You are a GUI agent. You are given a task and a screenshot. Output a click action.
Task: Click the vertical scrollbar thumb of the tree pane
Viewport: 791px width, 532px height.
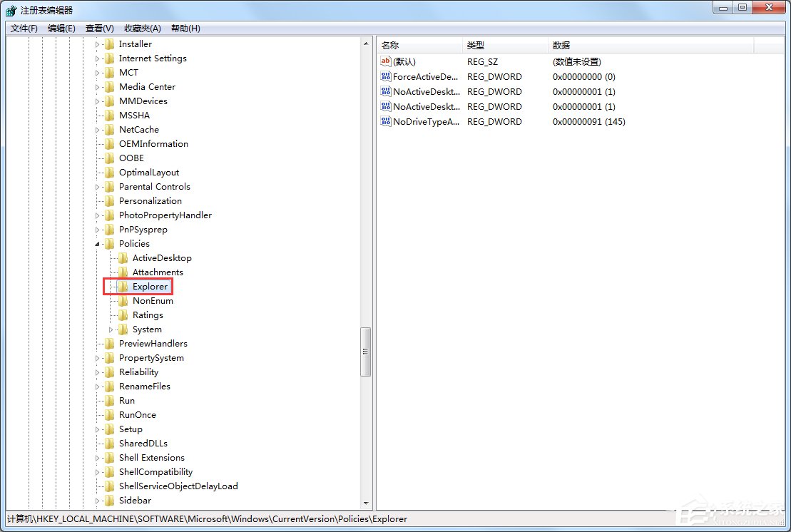tap(367, 352)
